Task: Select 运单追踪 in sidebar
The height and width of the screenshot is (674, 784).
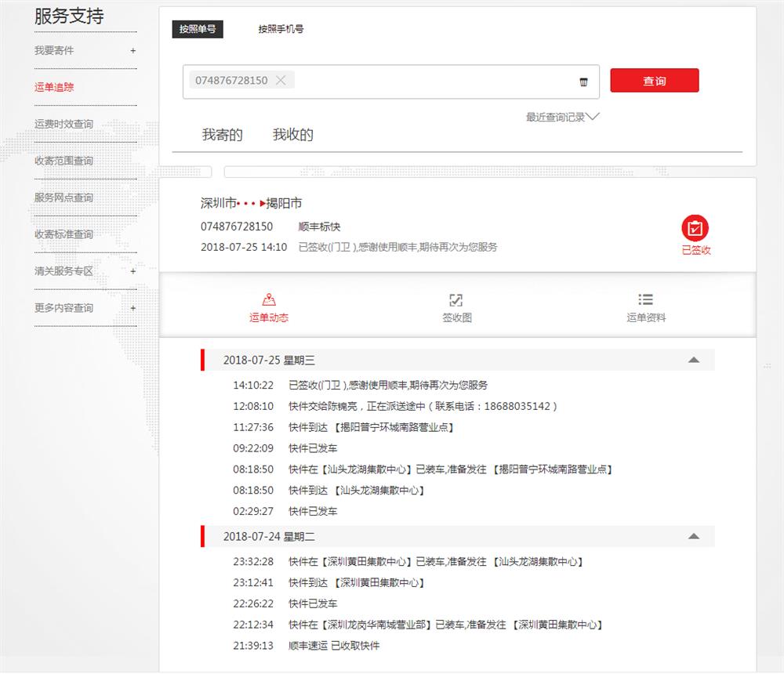Action: (x=54, y=87)
